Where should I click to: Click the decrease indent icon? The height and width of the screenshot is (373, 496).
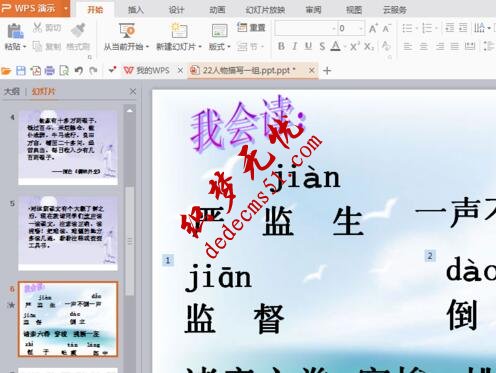(x=450, y=28)
